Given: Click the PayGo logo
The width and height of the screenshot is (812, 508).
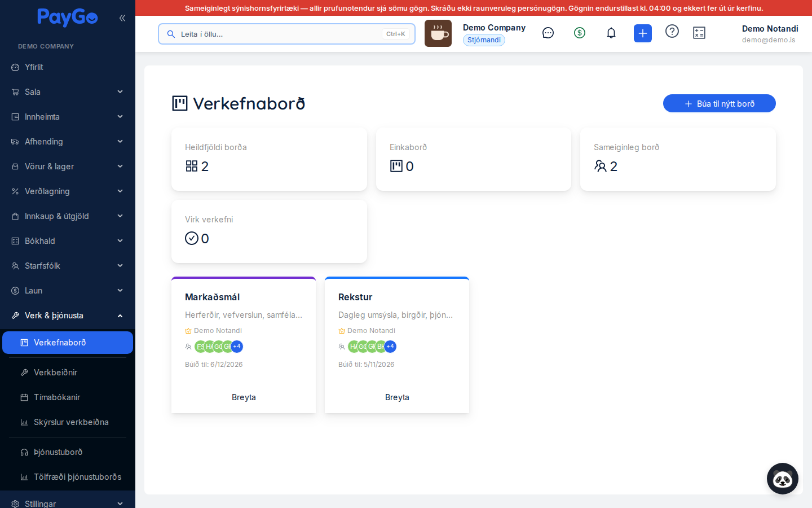Looking at the screenshot, I should pos(68,17).
